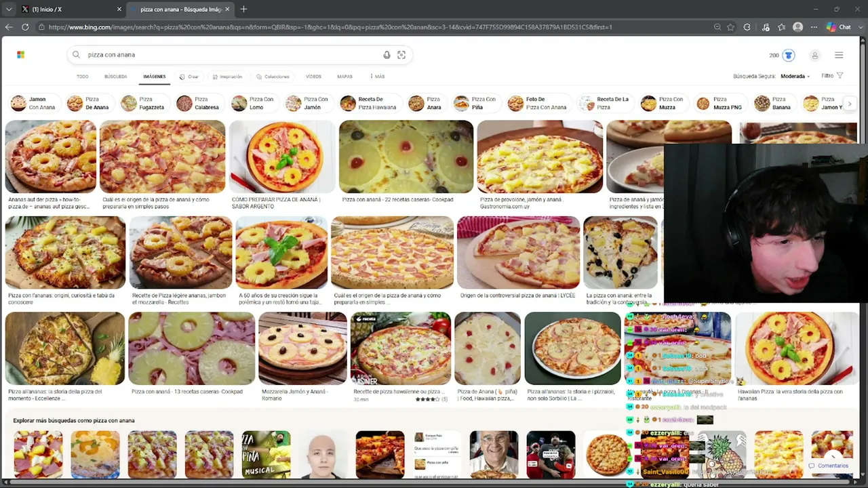Viewport: 868px width, 488px height.
Task: Open the browser profile avatar
Action: coord(797,27)
